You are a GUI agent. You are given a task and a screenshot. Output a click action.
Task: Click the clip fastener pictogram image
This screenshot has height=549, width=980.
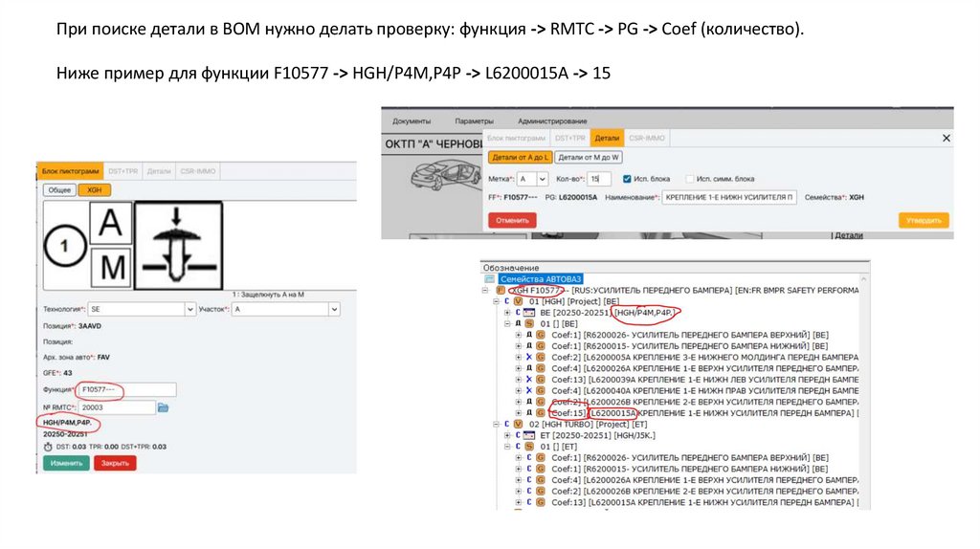[179, 246]
